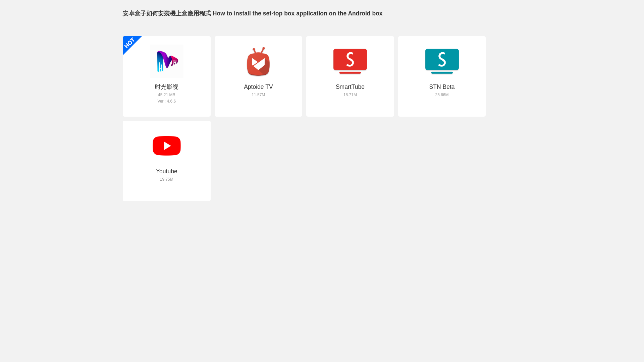Image resolution: width=644 pixels, height=362 pixels.
Task: Click the Aptoide TV title text
Action: click(258, 87)
